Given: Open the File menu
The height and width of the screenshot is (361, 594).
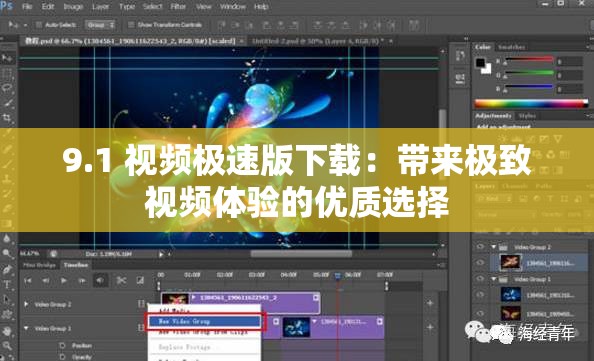Looking at the screenshot, I should [27, 7].
